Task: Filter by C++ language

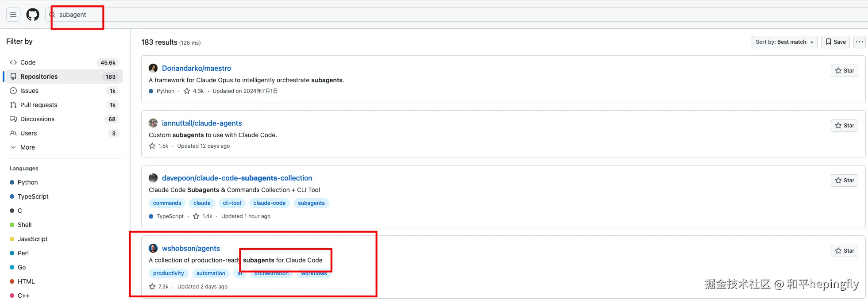Action: 20,296
